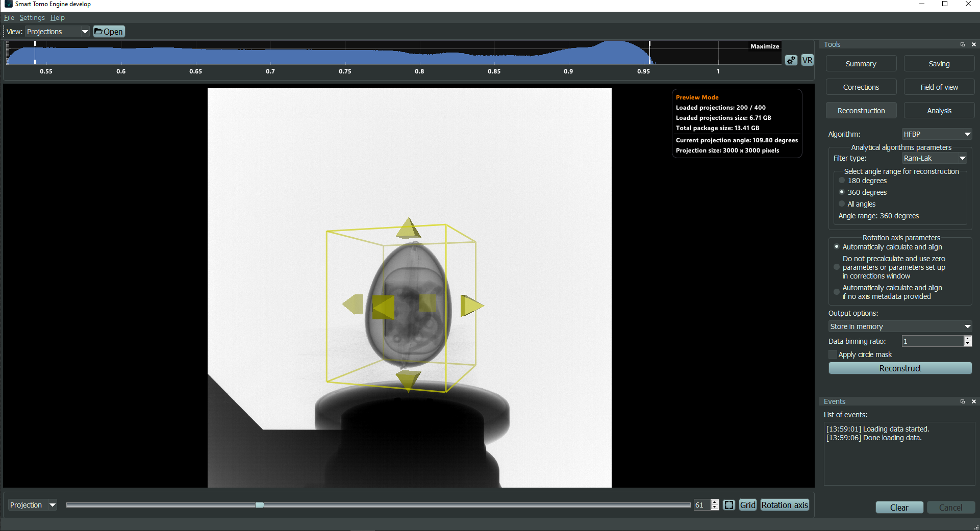Select the 180 degrees angle range

tap(842, 181)
